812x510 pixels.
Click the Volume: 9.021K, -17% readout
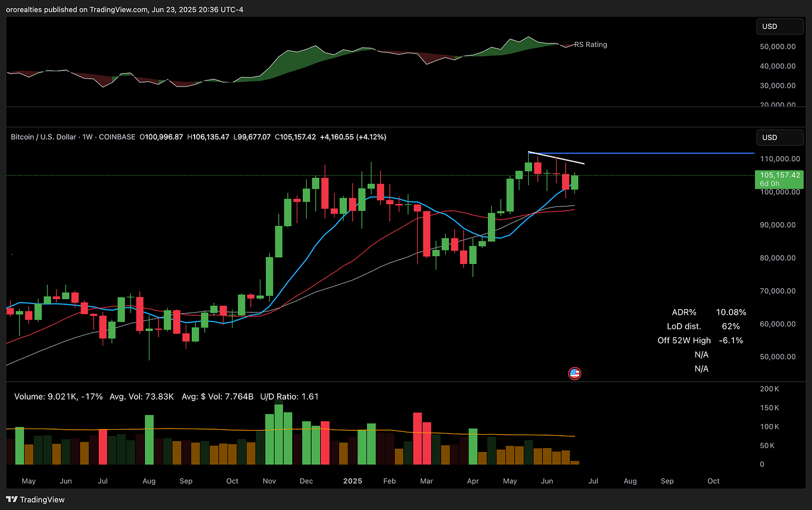tap(59, 397)
